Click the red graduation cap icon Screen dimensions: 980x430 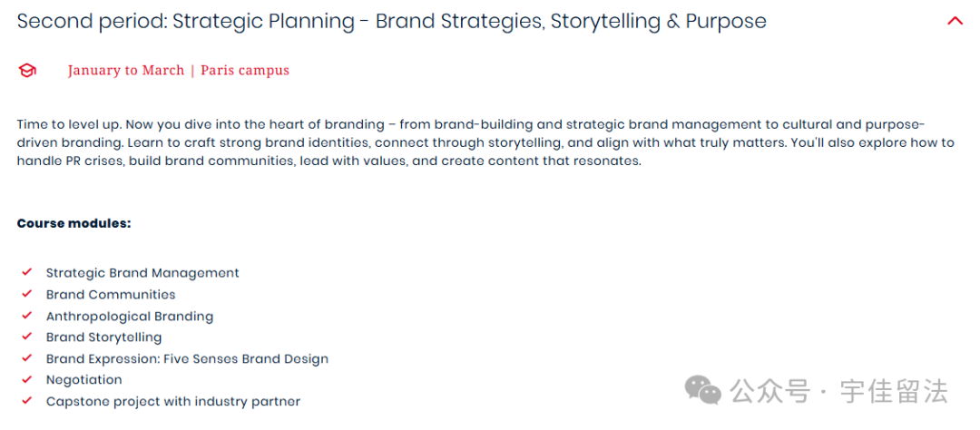coord(27,71)
